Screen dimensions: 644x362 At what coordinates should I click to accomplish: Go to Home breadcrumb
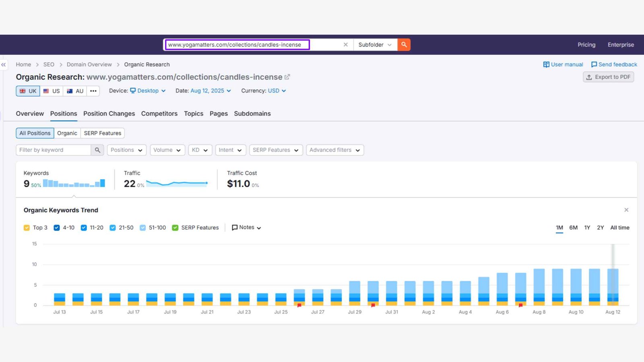23,64
